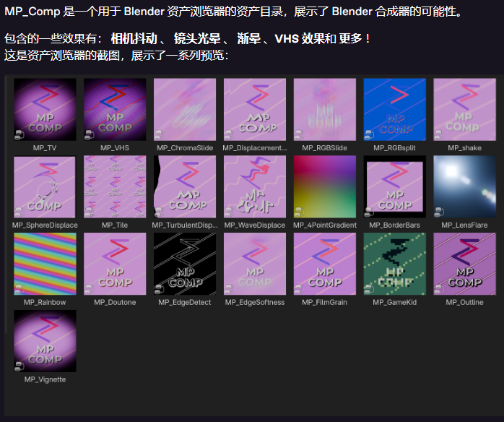Click the node-group icon on MP_Vignette thumbnail
The image size is (504, 422).
click(19, 366)
